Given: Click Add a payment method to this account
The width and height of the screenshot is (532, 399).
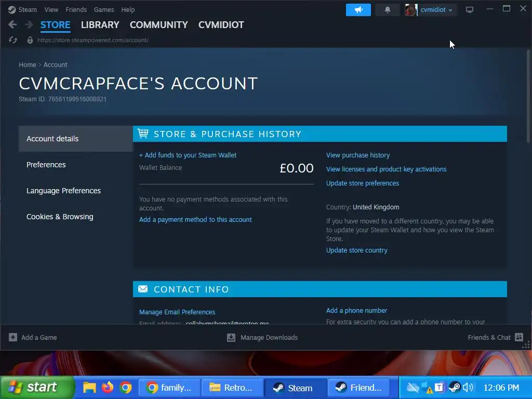Looking at the screenshot, I should point(195,220).
